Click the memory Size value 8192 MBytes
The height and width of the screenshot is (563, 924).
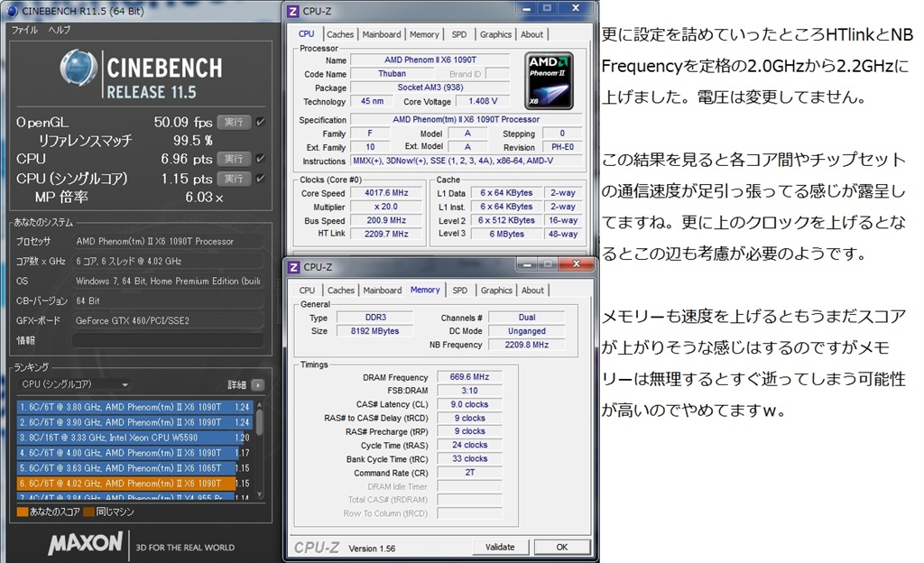(x=374, y=331)
